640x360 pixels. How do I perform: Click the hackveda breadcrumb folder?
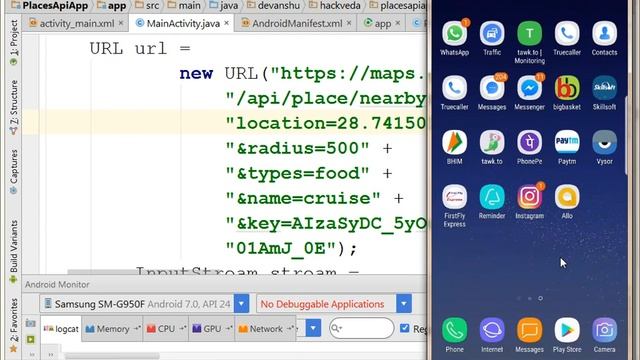[335, 6]
